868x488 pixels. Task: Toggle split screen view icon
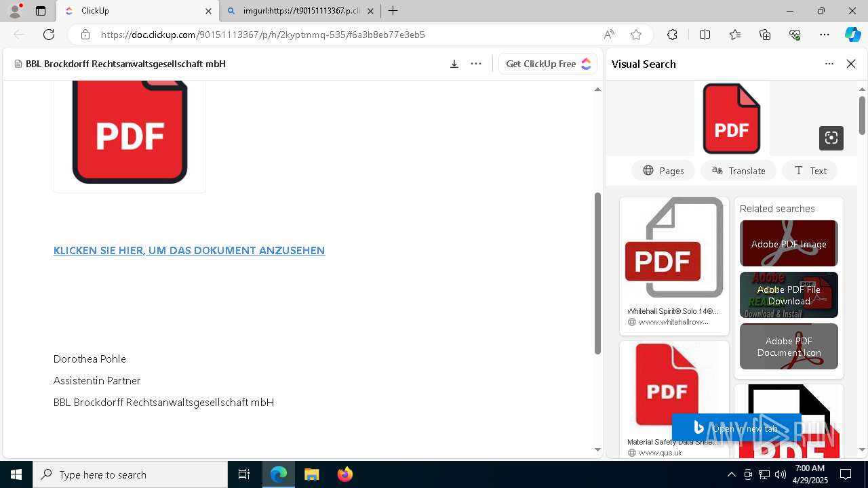pyautogui.click(x=705, y=35)
